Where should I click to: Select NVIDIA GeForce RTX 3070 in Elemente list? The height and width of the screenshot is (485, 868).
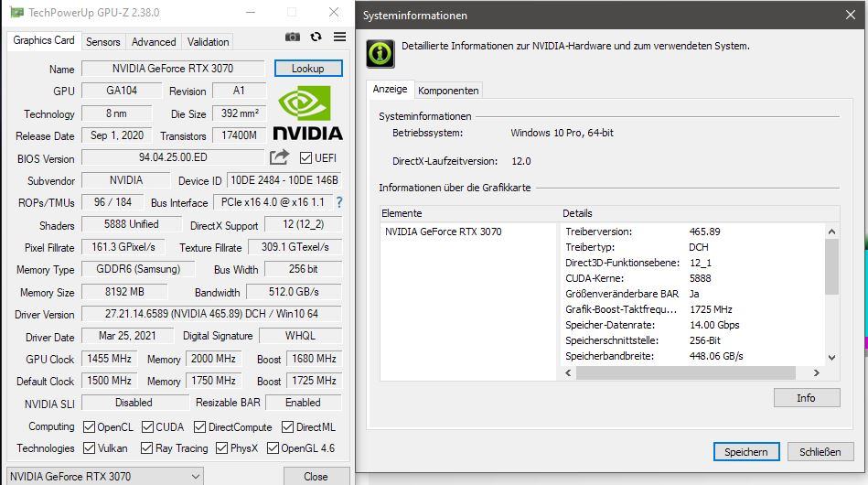[x=444, y=232]
